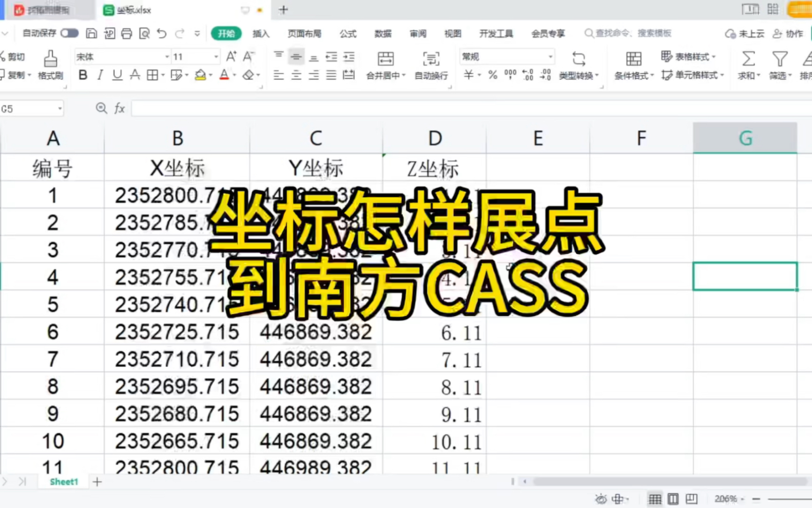This screenshot has height=508, width=812.
Task: Click the increase indent icon
Action: point(349,57)
